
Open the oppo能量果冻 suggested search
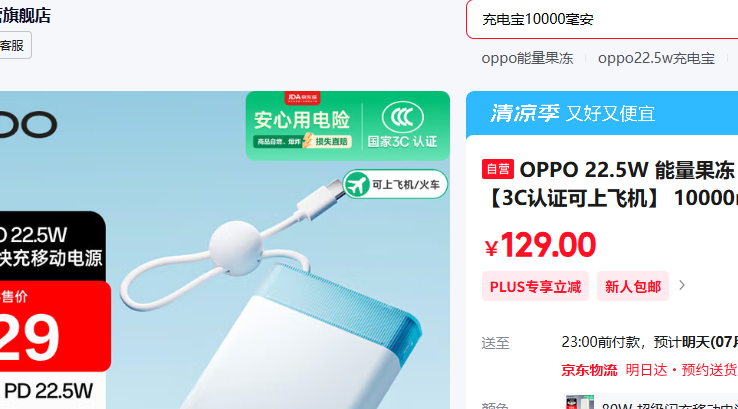[527, 58]
